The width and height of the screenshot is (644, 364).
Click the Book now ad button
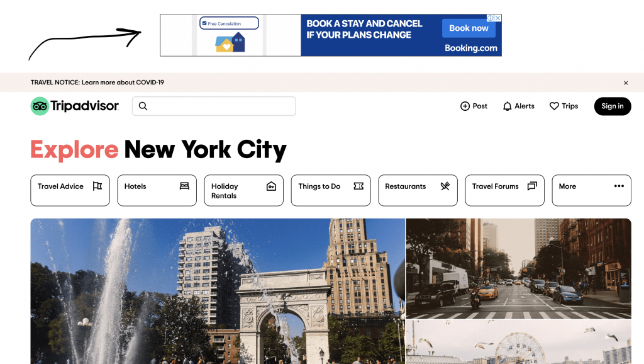[x=469, y=28]
